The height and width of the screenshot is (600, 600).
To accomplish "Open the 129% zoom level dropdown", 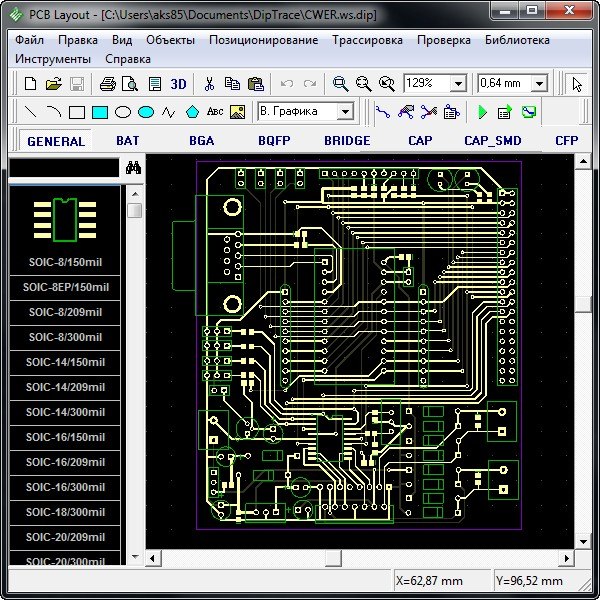I will 459,84.
